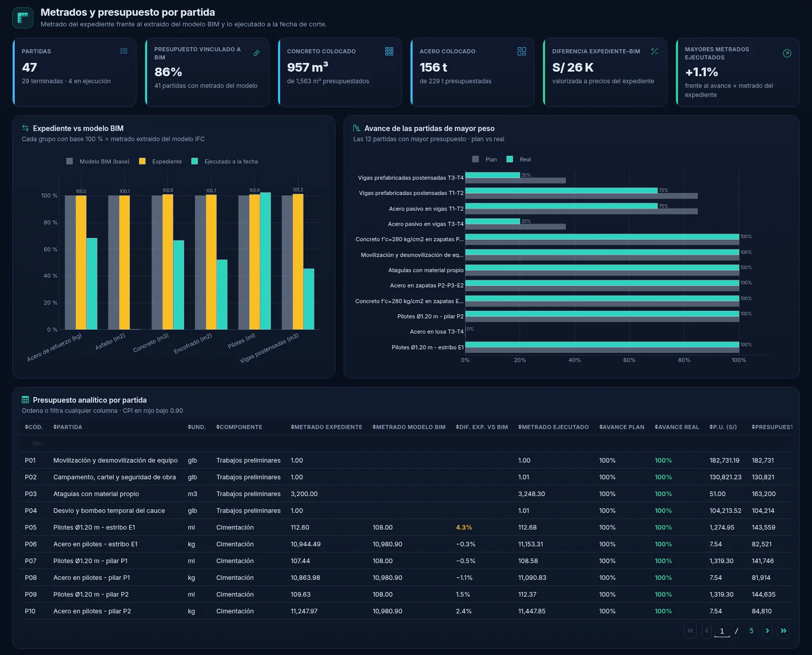Sort table by CÓD. column
Image resolution: width=812 pixels, height=655 pixels.
pos(34,427)
